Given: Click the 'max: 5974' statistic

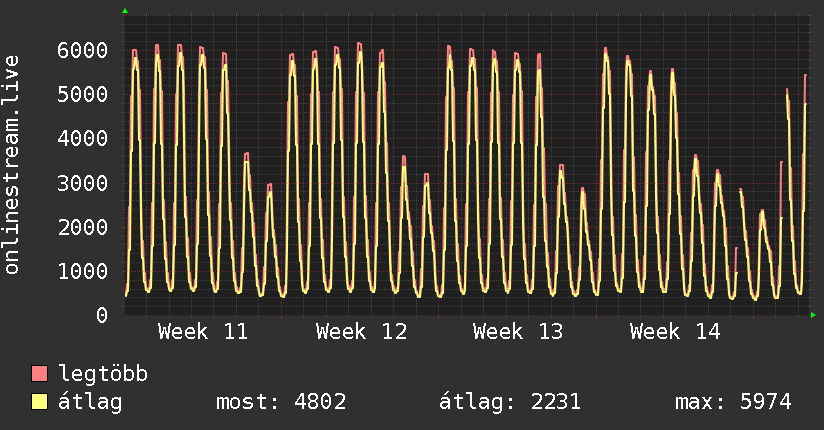Looking at the screenshot, I should point(734,402).
